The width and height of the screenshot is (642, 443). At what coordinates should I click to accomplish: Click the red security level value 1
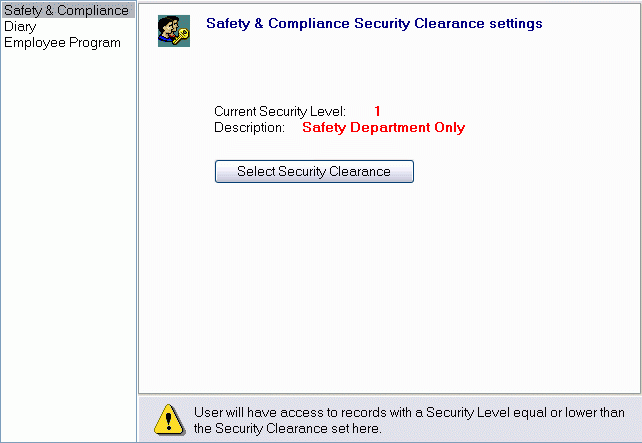pos(377,111)
